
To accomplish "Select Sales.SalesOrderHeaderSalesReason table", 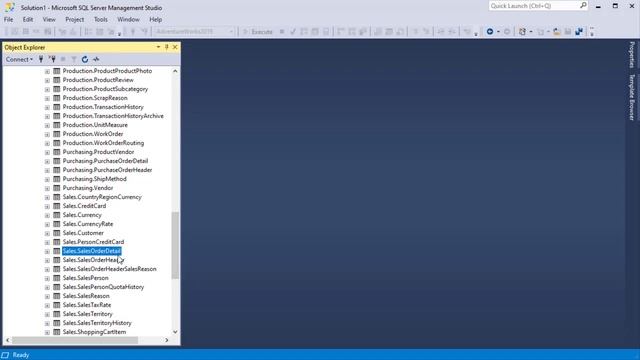I will tap(109, 269).
